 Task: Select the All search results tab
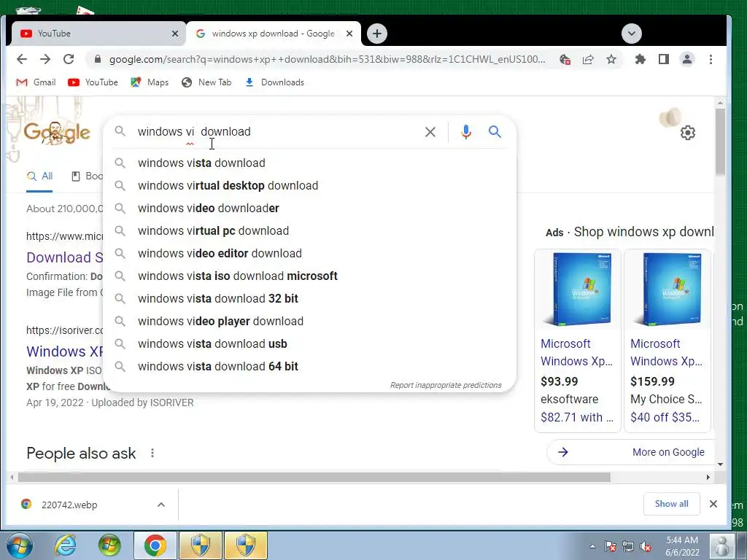click(39, 176)
